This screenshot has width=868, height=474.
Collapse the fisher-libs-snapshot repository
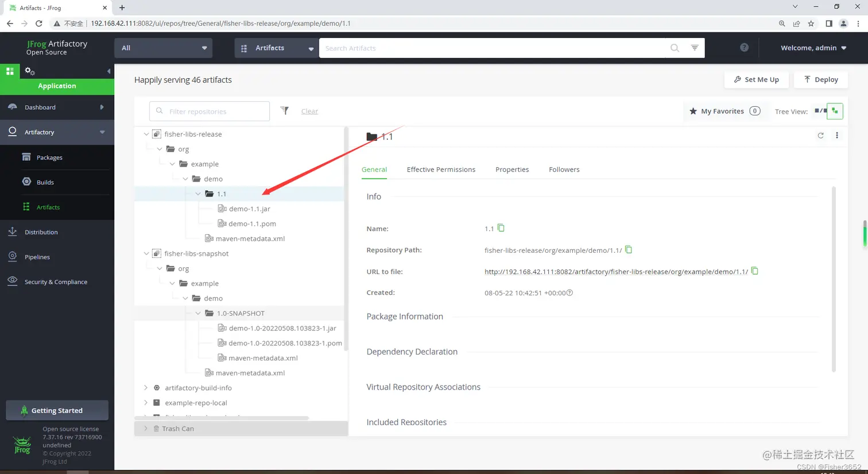(146, 253)
